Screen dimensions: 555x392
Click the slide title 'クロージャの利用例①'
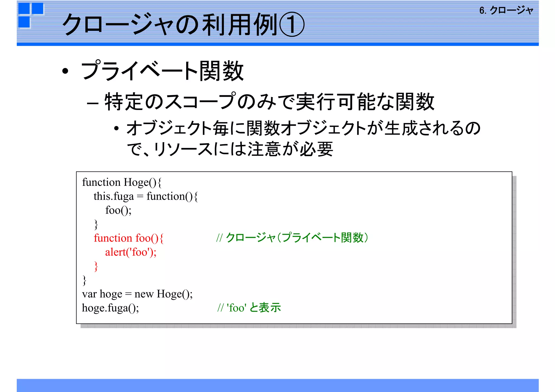click(183, 24)
